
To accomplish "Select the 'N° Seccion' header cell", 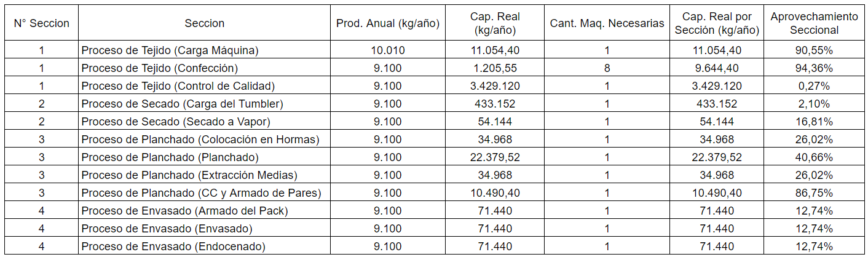I will tap(41, 23).
